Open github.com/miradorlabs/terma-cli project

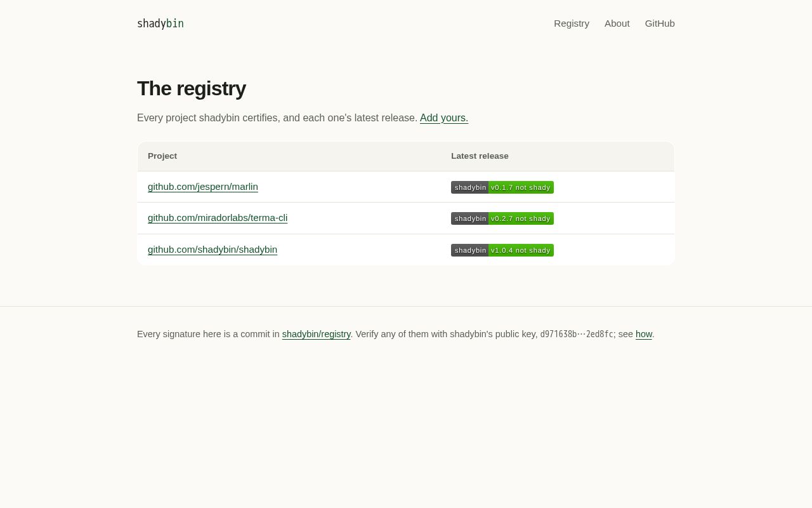coord(218,218)
